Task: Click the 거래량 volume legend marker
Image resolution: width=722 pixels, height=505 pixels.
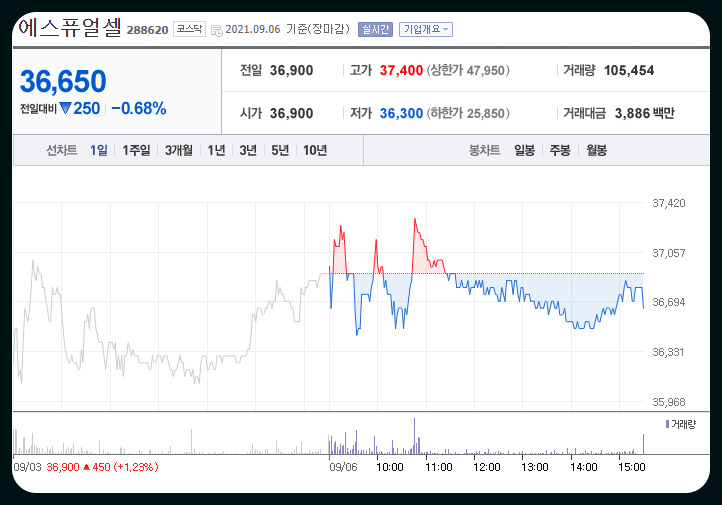Action: [x=667, y=424]
